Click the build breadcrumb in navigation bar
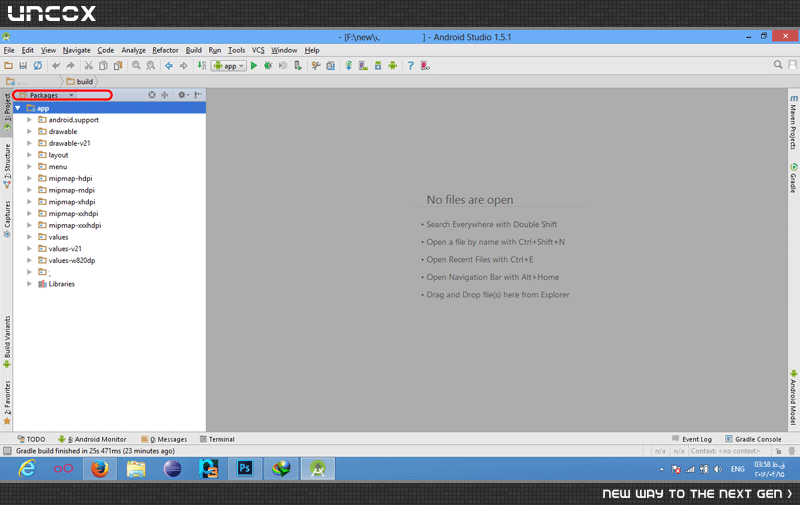Viewport: 800px width, 505px height. click(80, 82)
